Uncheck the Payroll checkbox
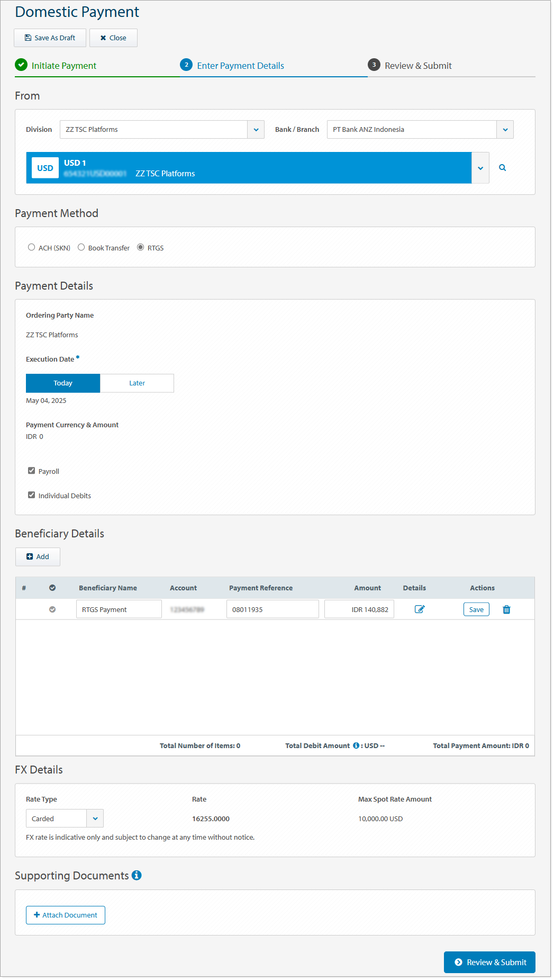This screenshot has height=980, width=554. (x=32, y=471)
